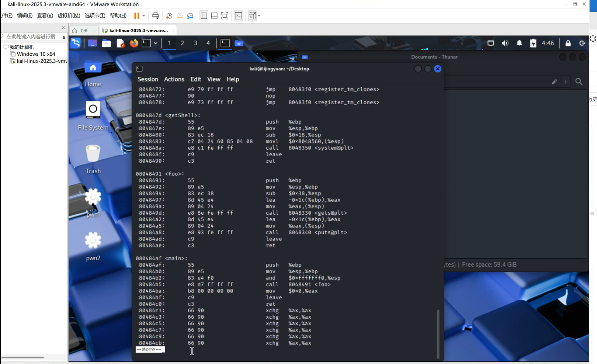Click the terminal vertical scrollbar
The image size is (597, 364).
pos(438,334)
